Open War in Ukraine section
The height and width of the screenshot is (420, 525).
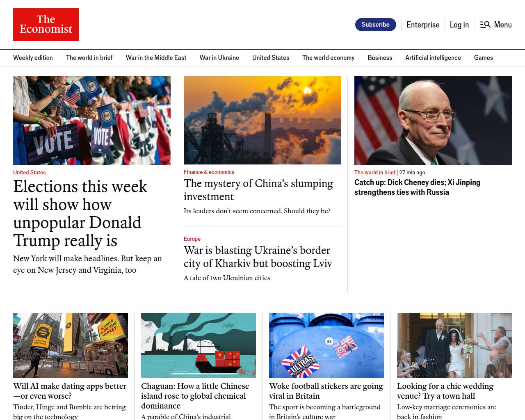[219, 58]
